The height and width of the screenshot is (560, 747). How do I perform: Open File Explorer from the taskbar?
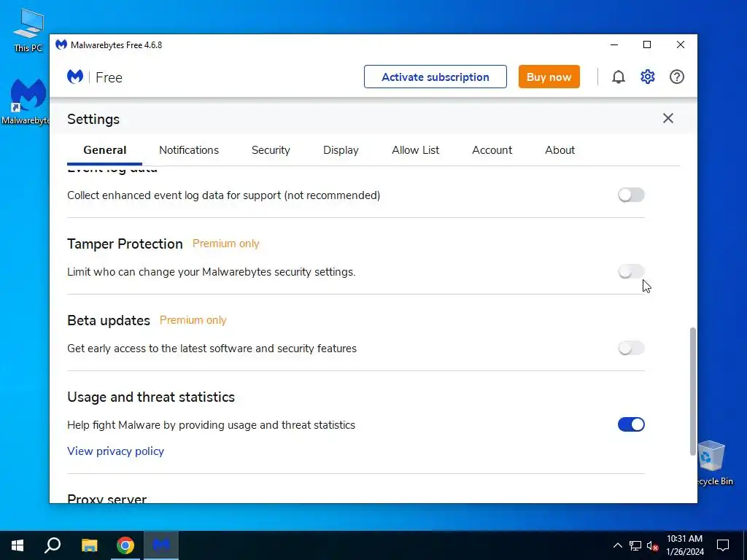[89, 545]
